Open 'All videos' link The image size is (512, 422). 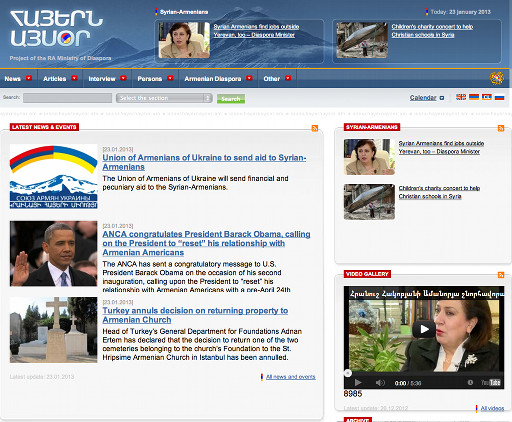[492, 408]
